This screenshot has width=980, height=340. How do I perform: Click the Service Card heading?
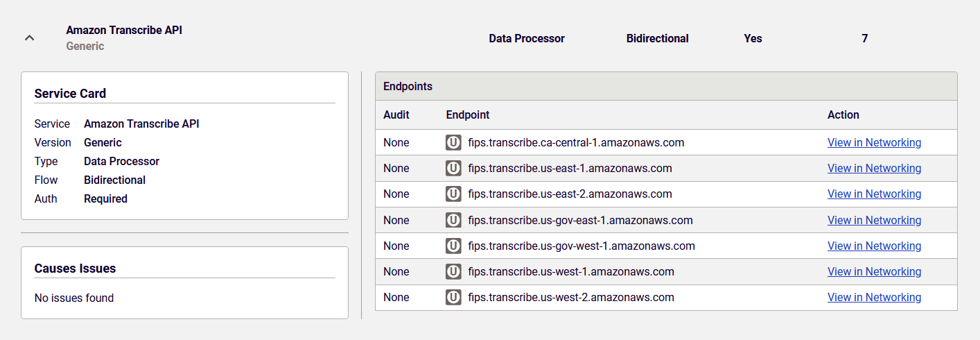[70, 94]
